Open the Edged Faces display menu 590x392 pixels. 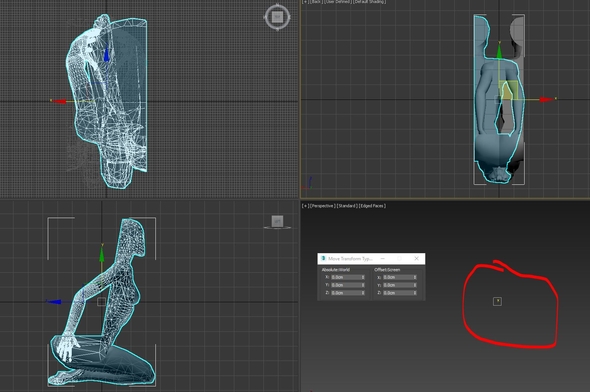point(372,206)
